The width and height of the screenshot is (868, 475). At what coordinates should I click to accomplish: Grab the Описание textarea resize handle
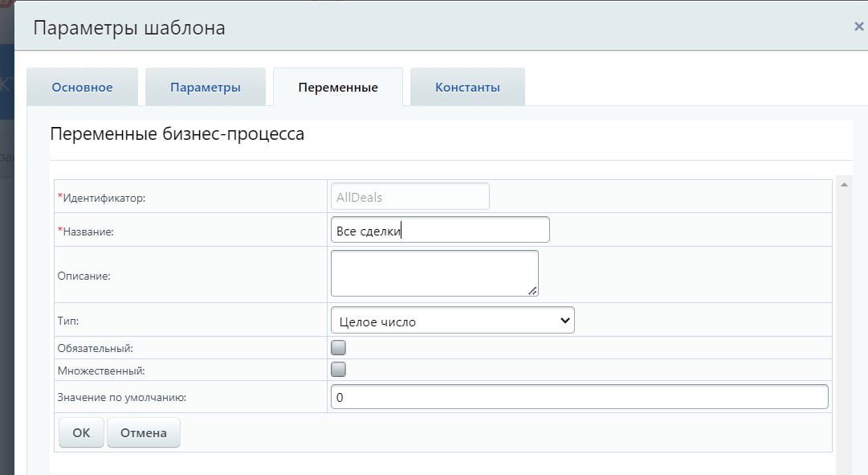pyautogui.click(x=533, y=291)
